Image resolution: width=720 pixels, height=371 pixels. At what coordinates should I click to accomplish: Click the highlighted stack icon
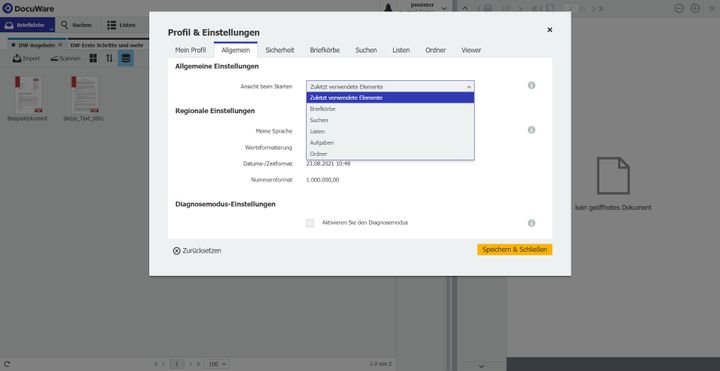click(126, 58)
